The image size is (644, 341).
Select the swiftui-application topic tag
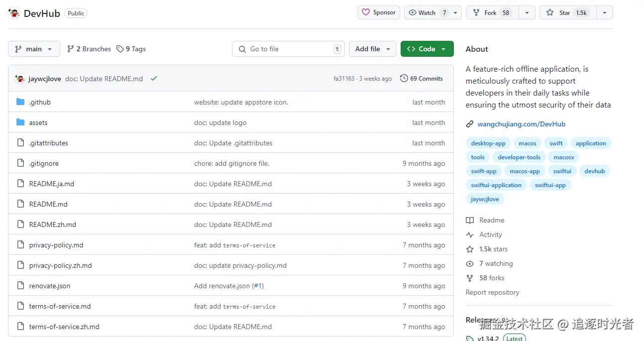(496, 185)
